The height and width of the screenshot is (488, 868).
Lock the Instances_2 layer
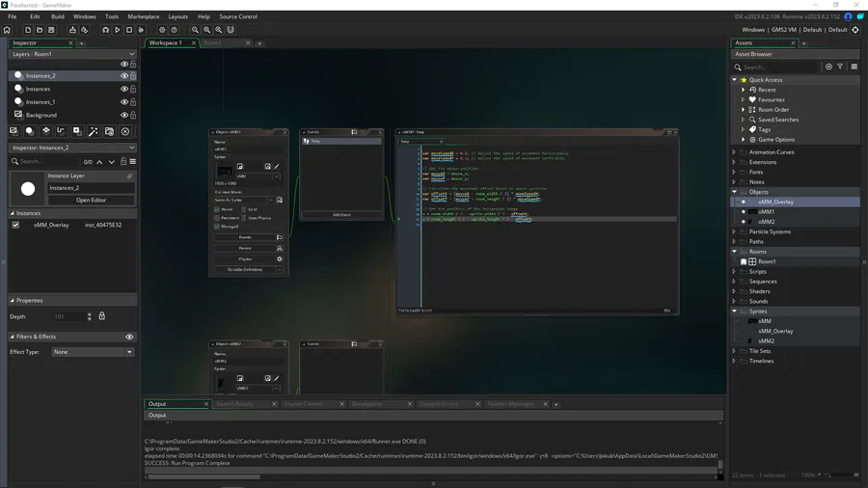coord(133,76)
